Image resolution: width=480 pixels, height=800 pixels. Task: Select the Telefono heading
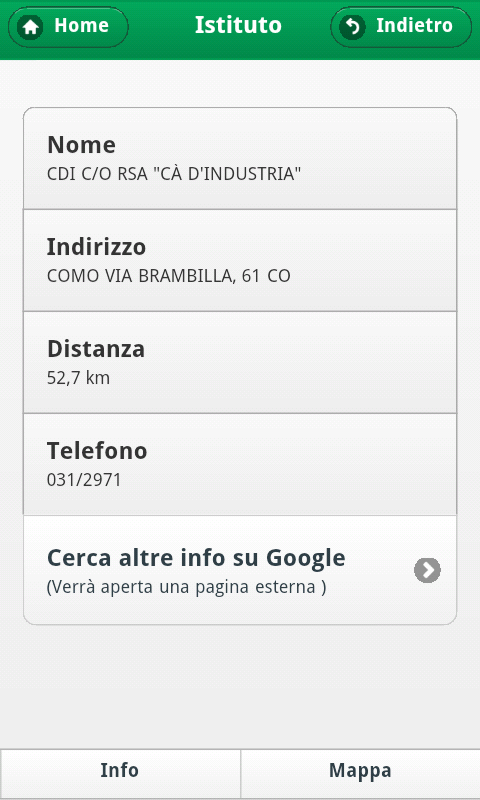click(x=97, y=451)
